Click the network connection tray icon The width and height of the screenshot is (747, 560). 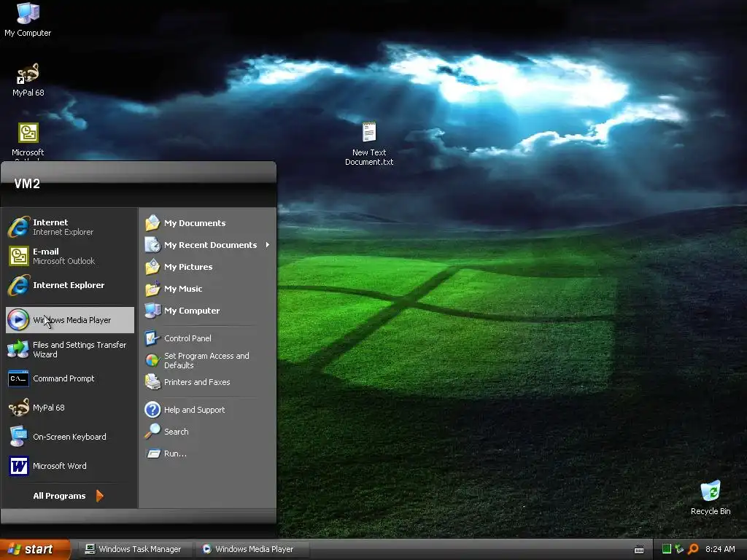pyautogui.click(x=679, y=549)
